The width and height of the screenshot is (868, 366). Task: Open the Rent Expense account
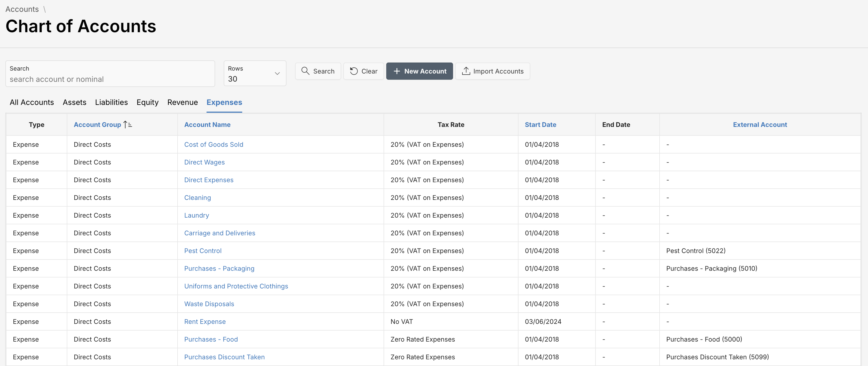[205, 322]
